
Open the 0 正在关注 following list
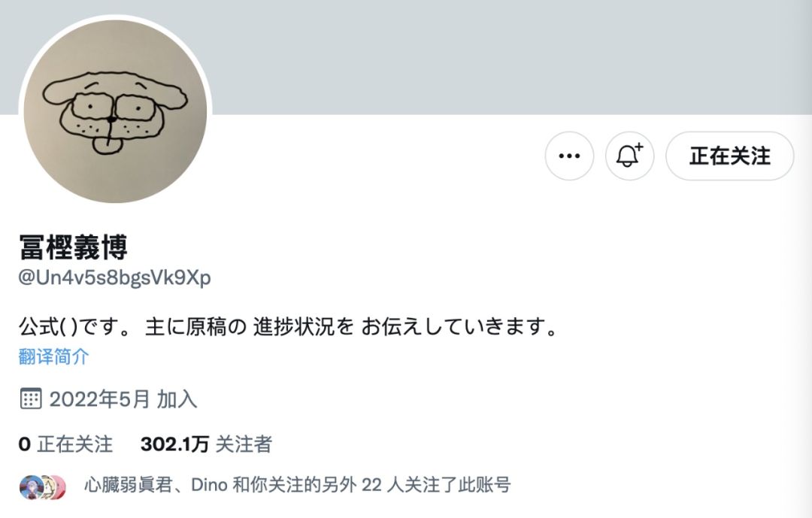point(65,444)
